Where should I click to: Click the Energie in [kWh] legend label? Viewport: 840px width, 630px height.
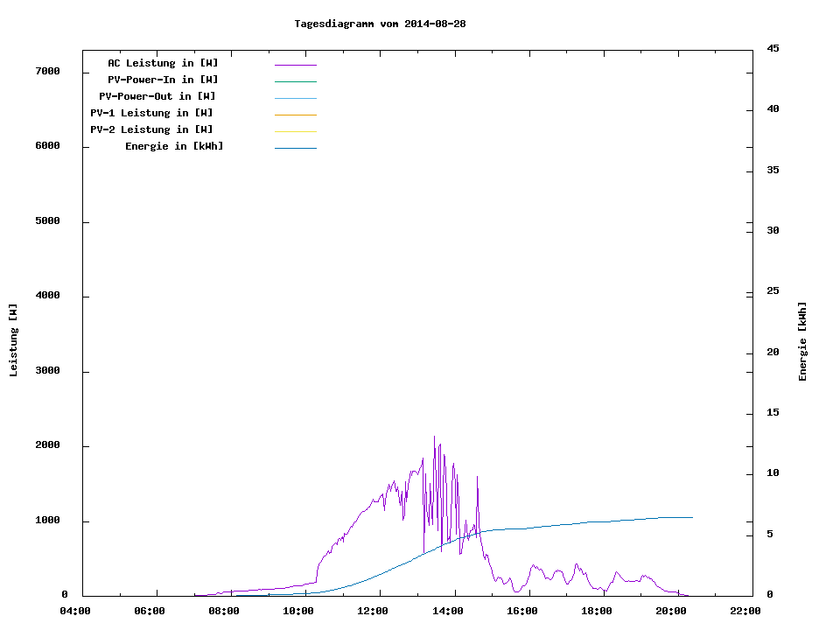(x=174, y=146)
